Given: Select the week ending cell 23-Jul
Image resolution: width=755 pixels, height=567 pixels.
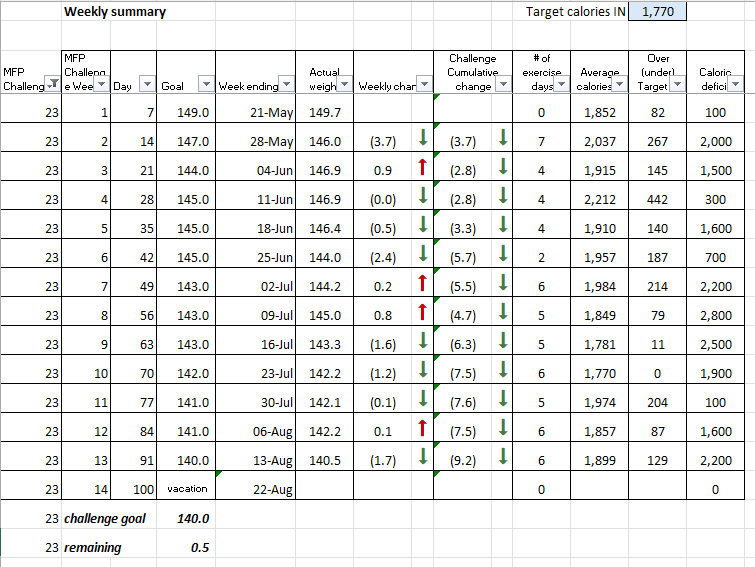Looking at the screenshot, I should pyautogui.click(x=255, y=369).
